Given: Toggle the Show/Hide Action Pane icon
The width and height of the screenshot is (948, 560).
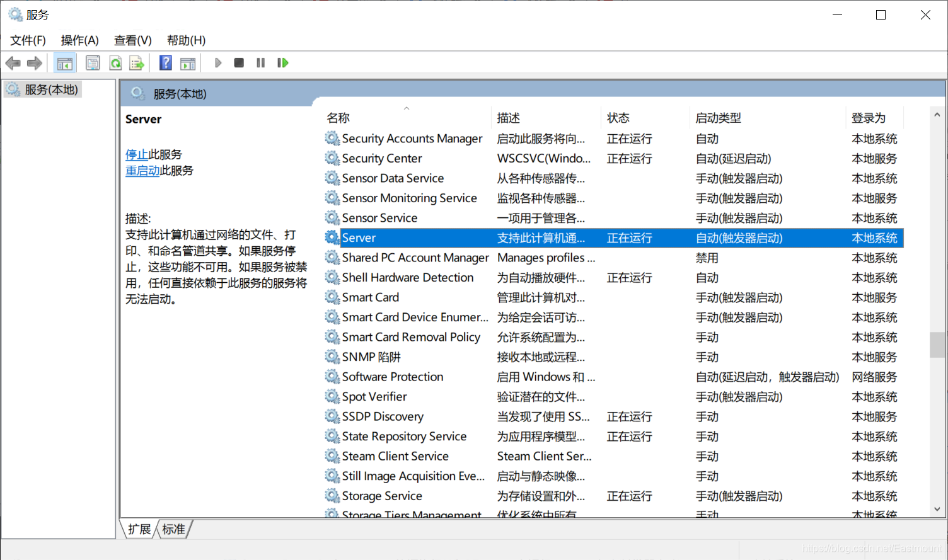Looking at the screenshot, I should coord(188,63).
